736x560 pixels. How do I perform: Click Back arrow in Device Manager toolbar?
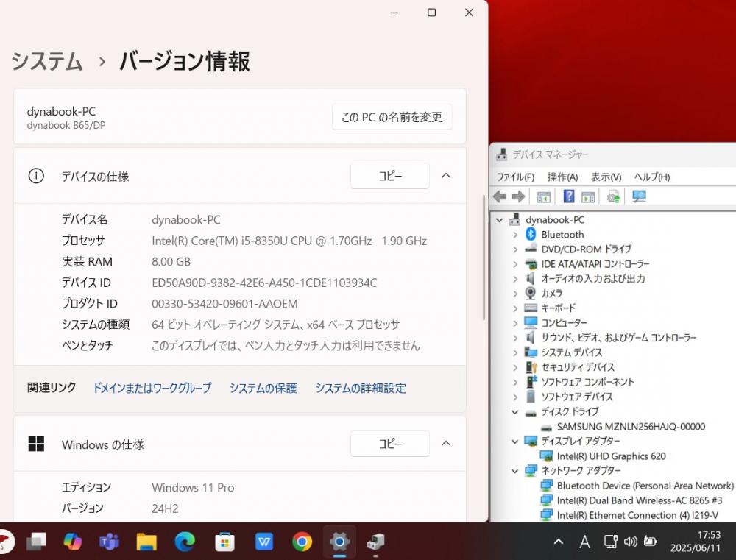point(500,196)
